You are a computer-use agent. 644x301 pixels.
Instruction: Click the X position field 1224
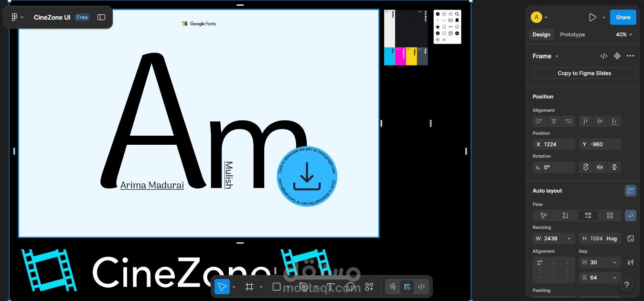pyautogui.click(x=554, y=144)
